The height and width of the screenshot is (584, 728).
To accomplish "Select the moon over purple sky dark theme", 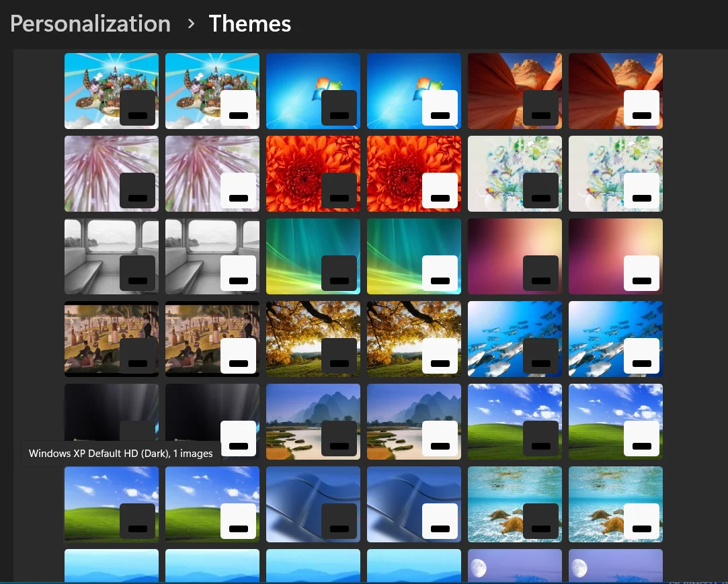I will 514,565.
